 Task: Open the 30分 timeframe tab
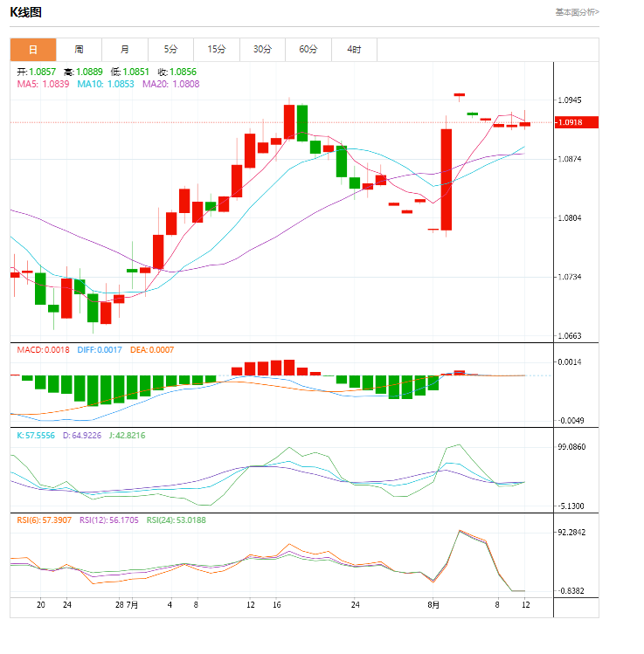pos(262,50)
